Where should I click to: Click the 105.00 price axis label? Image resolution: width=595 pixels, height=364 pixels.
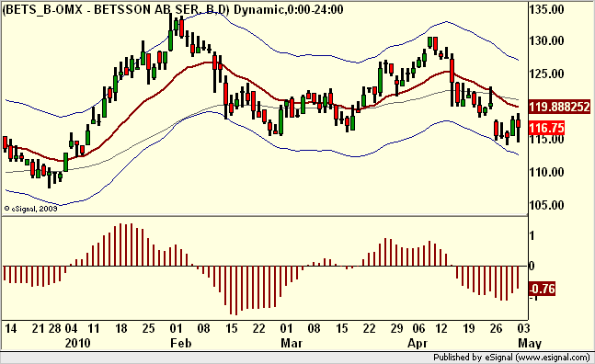tap(546, 205)
